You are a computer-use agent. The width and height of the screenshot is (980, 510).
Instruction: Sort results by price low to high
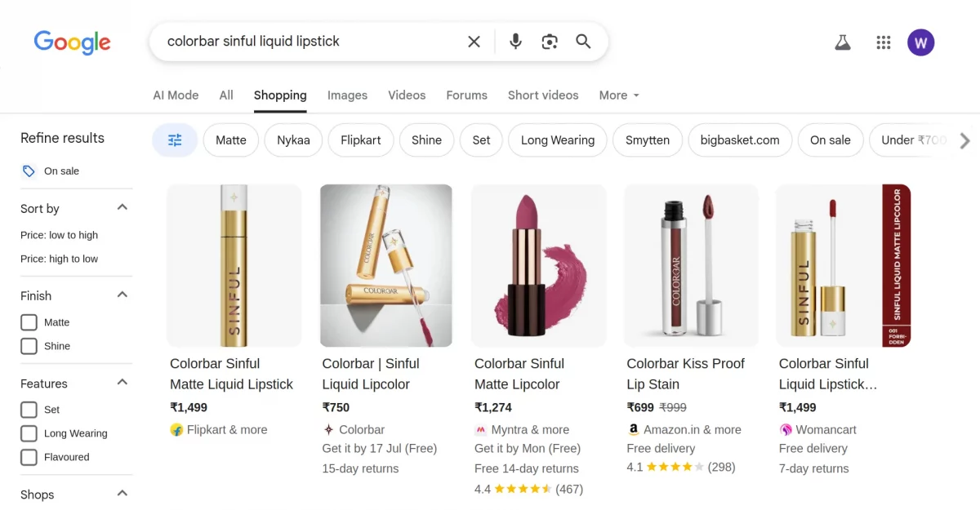point(58,234)
